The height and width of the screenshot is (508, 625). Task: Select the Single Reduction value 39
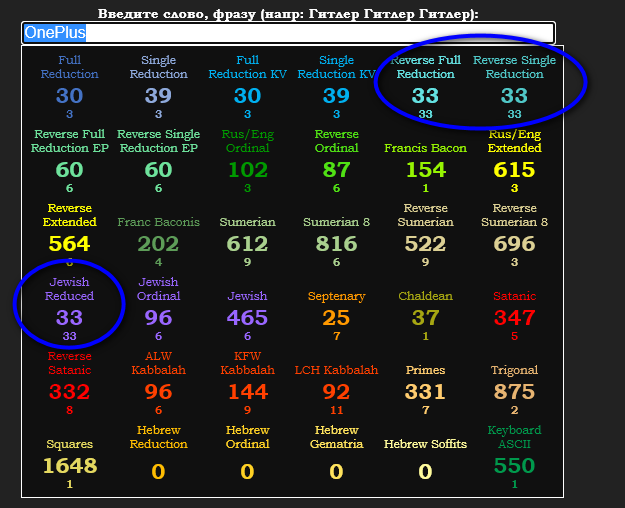coord(158,96)
